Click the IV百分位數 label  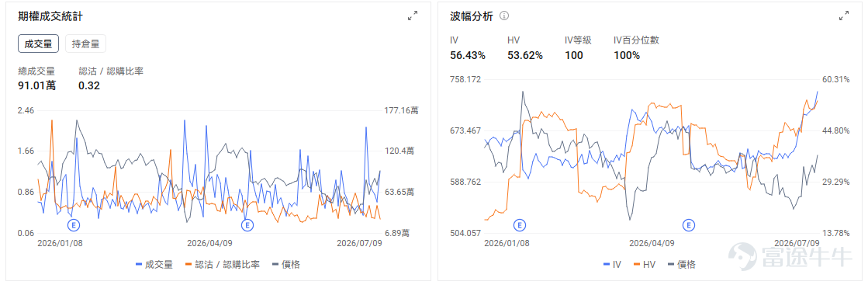(x=636, y=40)
